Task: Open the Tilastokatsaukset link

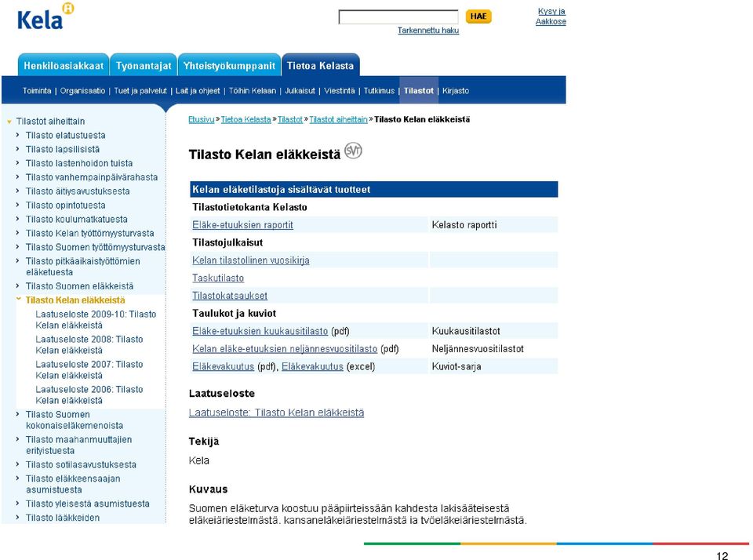Action: 230,296
